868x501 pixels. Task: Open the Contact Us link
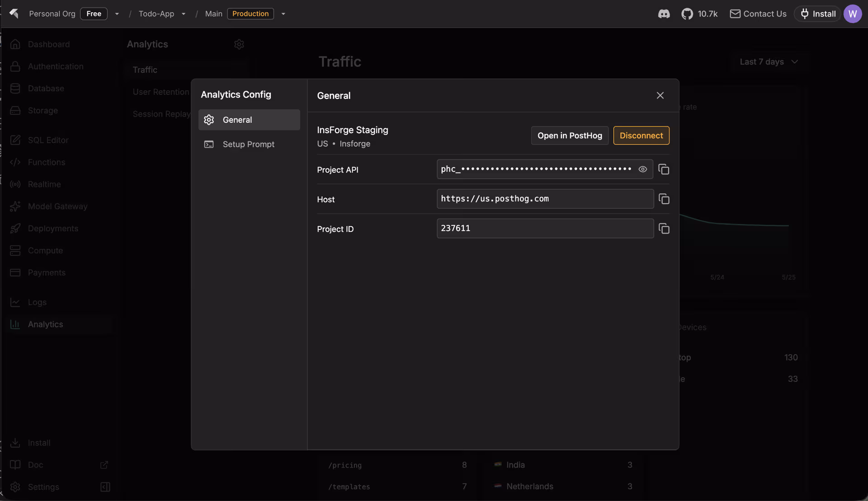[x=758, y=14]
